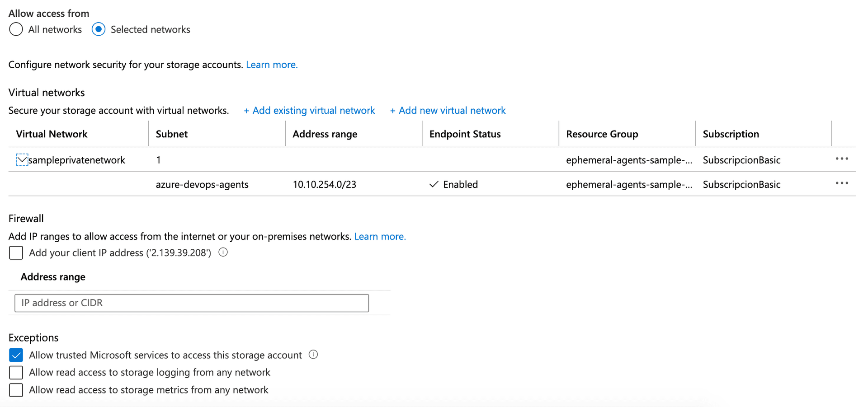Collapse the sampleprivatenetwork virtual network row

[22, 159]
